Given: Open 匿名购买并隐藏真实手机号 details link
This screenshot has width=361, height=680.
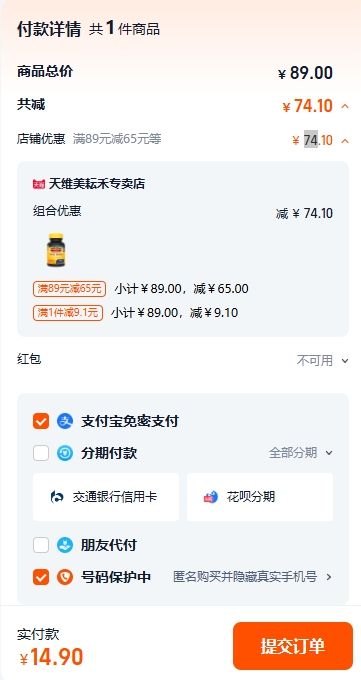Looking at the screenshot, I should point(253,577).
